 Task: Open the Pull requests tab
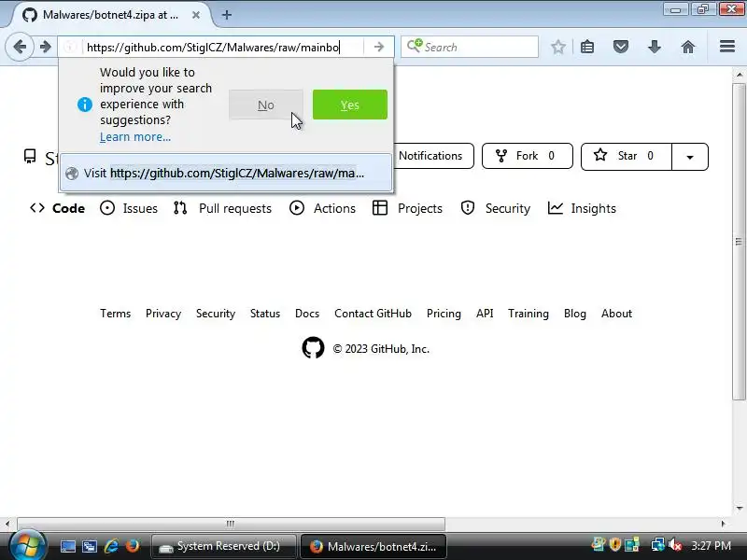click(222, 208)
